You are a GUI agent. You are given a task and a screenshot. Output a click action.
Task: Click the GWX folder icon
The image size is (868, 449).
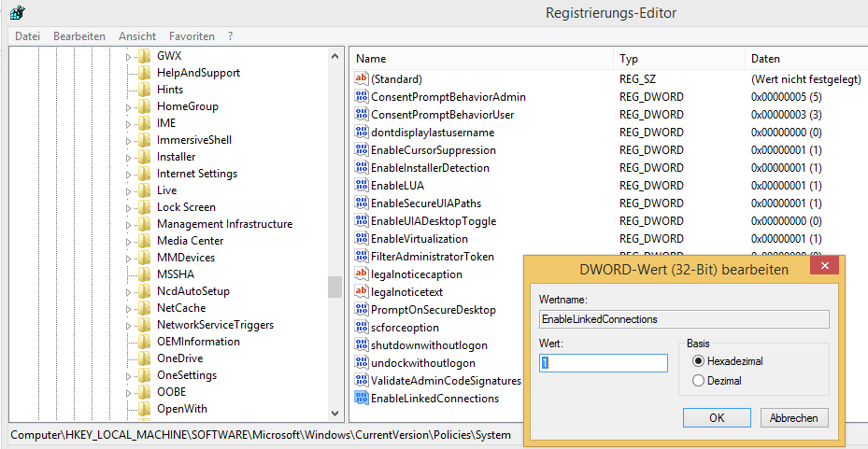(144, 56)
